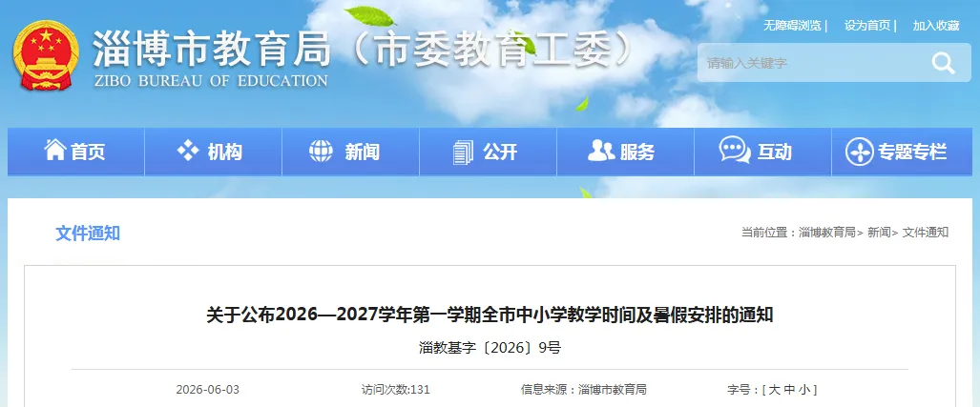980x407 pixels.
Task: Click 文件通知 in the breadcrumb
Action: tap(926, 233)
